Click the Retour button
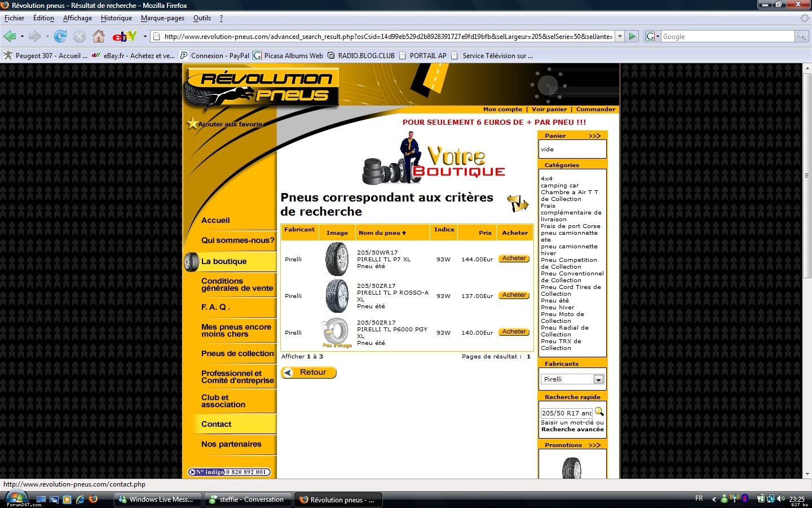The height and width of the screenshot is (508, 812). (308, 373)
